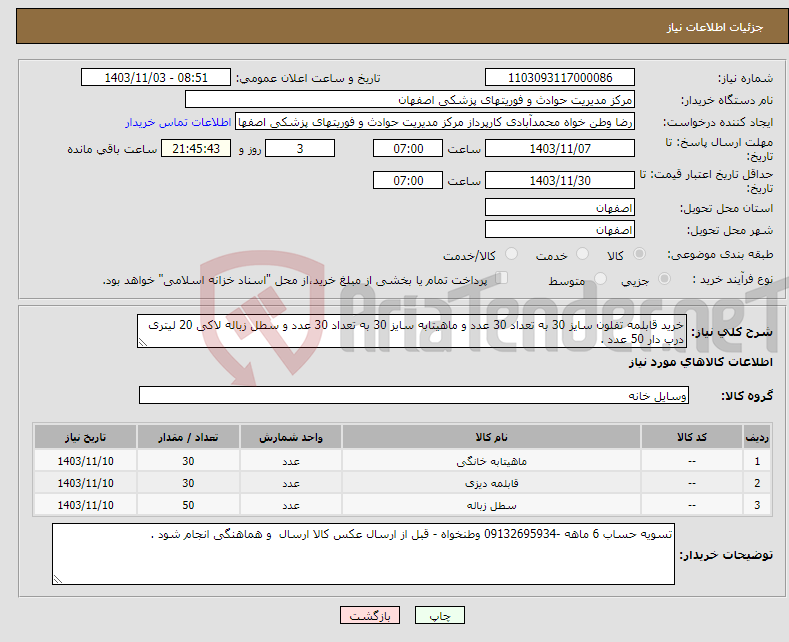Image resolution: width=789 pixels, height=642 pixels.
Task: Click the response deadline time field 07:00
Action: pos(408,148)
